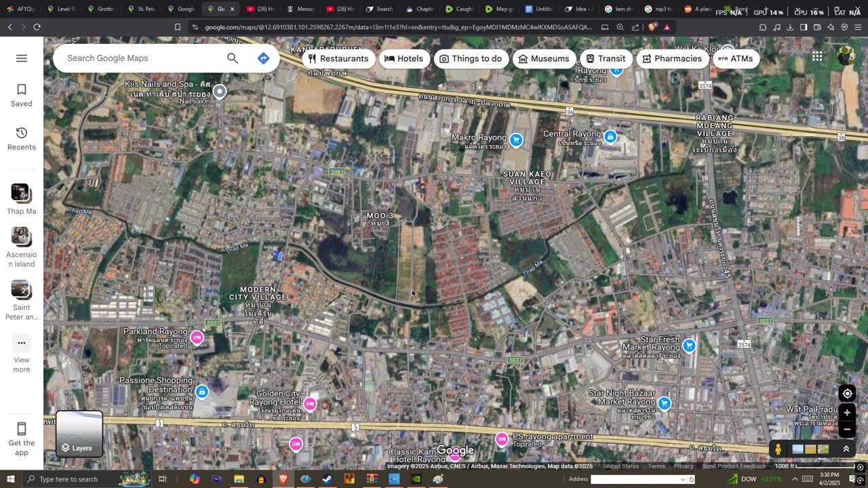Image resolution: width=868 pixels, height=488 pixels.
Task: Show your location on the map
Action: (847, 394)
